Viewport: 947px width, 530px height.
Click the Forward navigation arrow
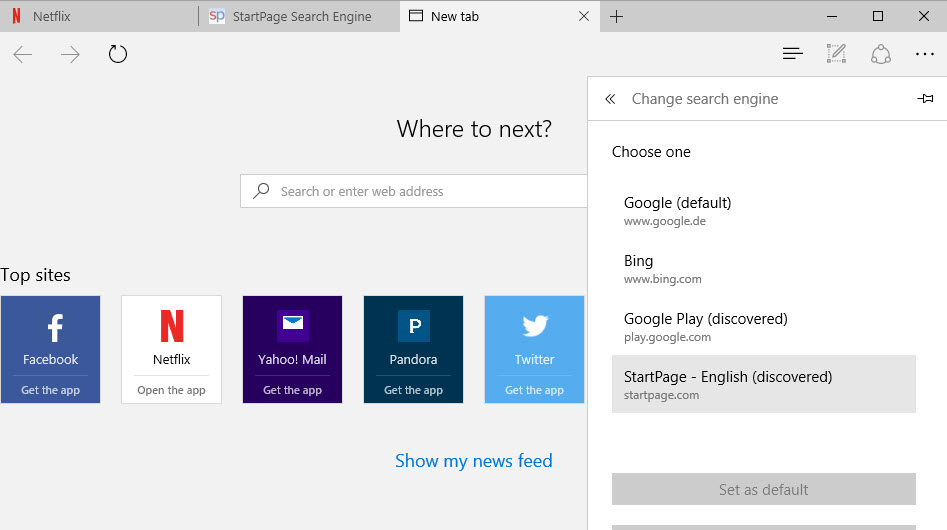(x=70, y=54)
